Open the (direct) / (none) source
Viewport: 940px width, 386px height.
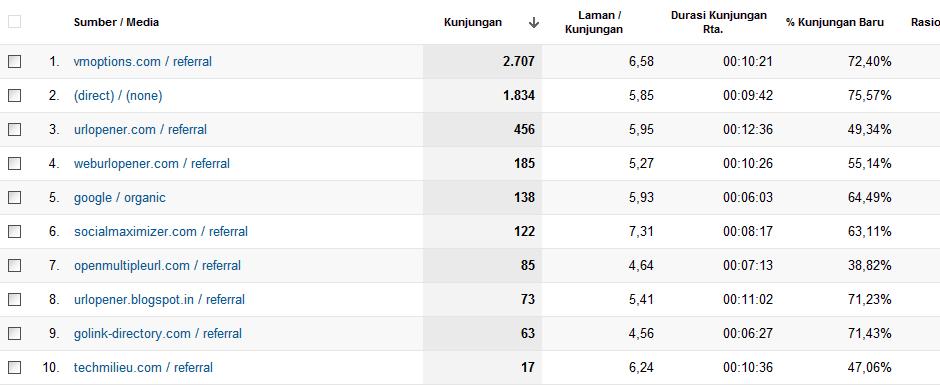[x=118, y=95]
